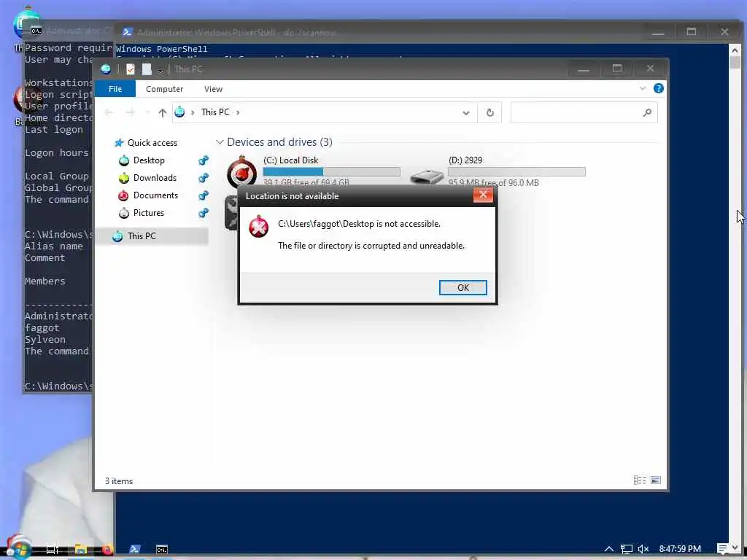Viewport: 747px width, 560px height.
Task: Expand the ribbon with the chevron
Action: 643,88
